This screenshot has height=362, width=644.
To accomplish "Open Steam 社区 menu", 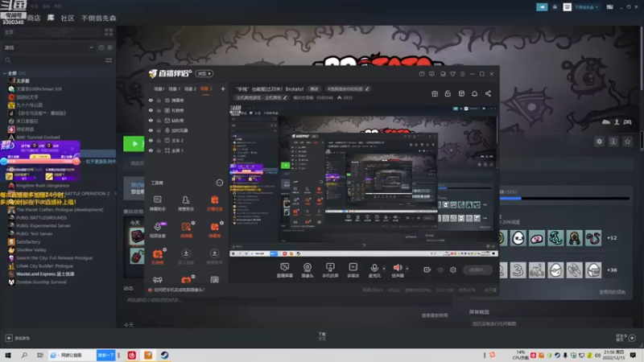I will pyautogui.click(x=68, y=18).
